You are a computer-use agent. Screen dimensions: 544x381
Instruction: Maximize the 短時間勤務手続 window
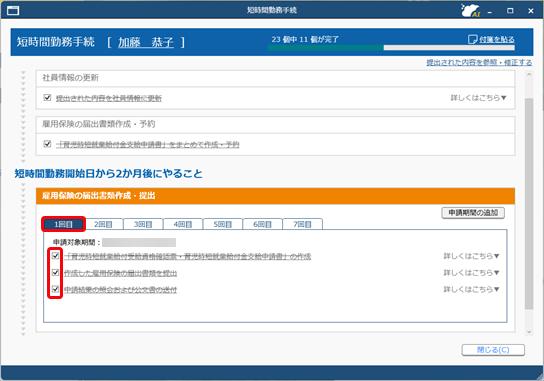coord(510,11)
